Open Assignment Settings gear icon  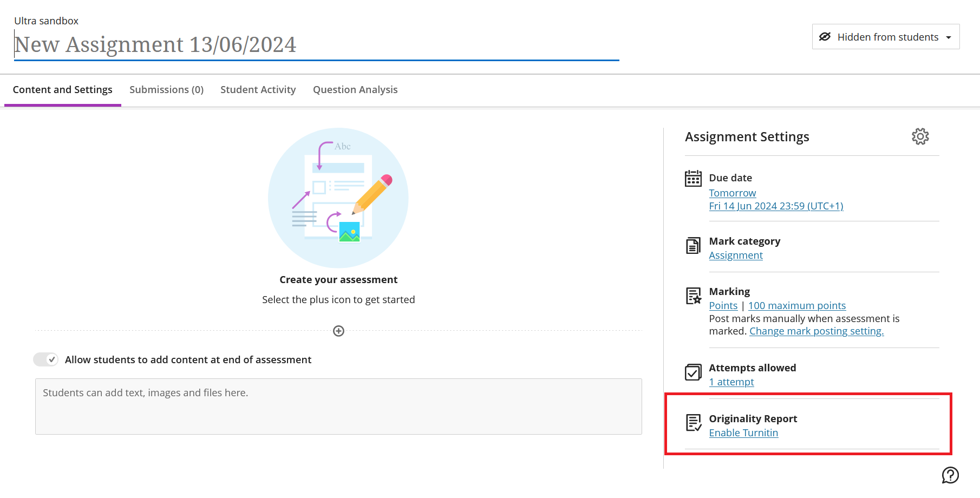pos(920,136)
